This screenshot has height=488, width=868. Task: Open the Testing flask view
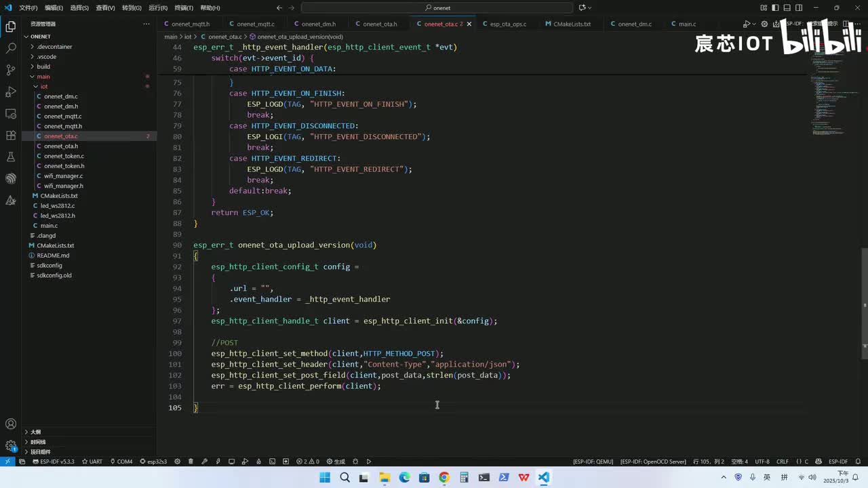[x=11, y=157]
